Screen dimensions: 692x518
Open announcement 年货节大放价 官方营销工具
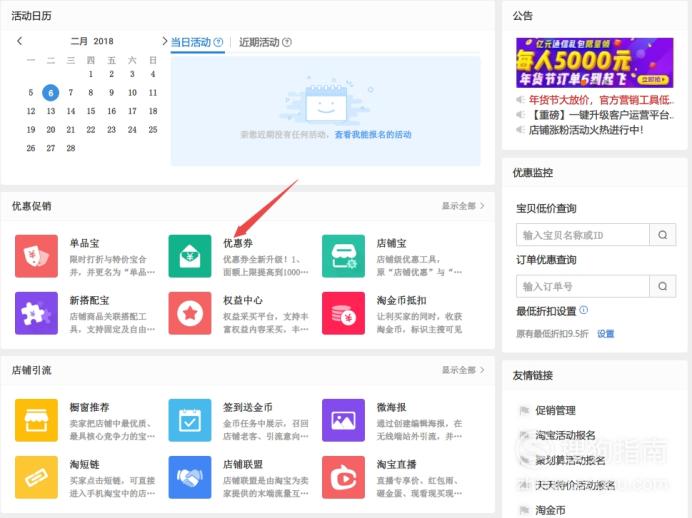coord(601,100)
